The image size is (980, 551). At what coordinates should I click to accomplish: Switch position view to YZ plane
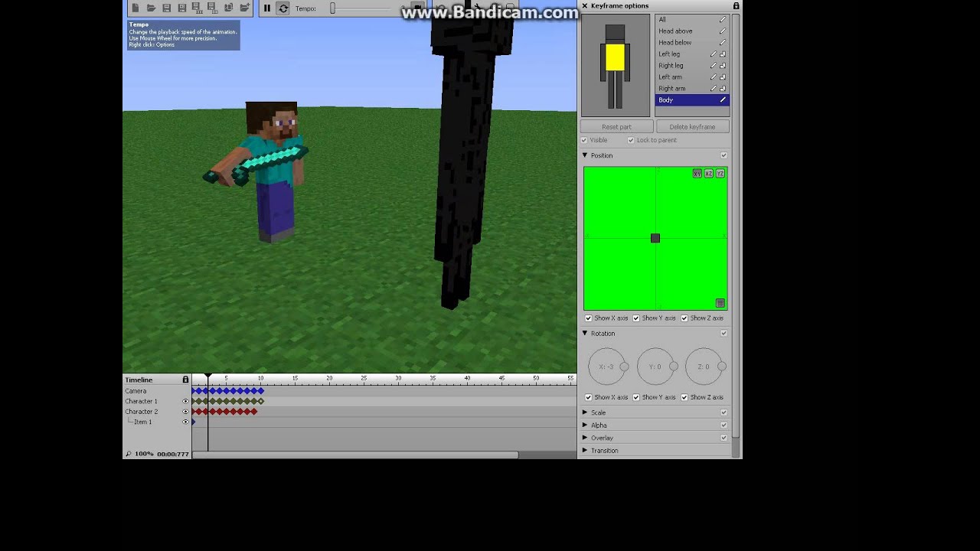(x=720, y=174)
